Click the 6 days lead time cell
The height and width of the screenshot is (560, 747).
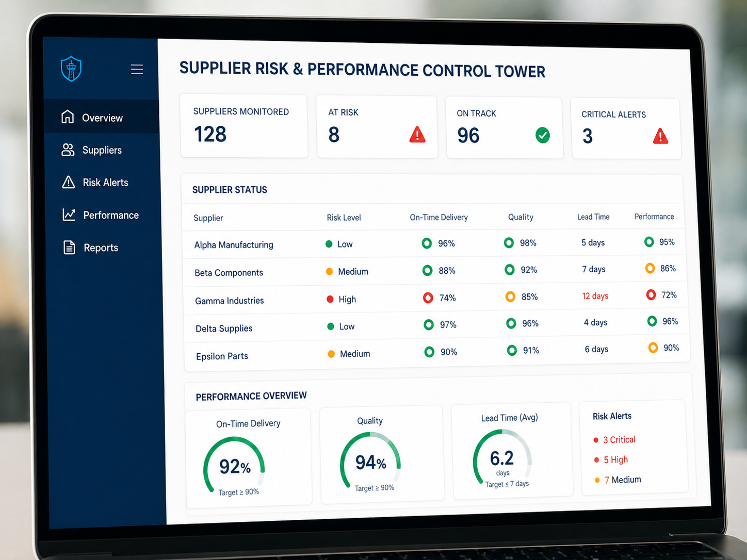point(596,349)
